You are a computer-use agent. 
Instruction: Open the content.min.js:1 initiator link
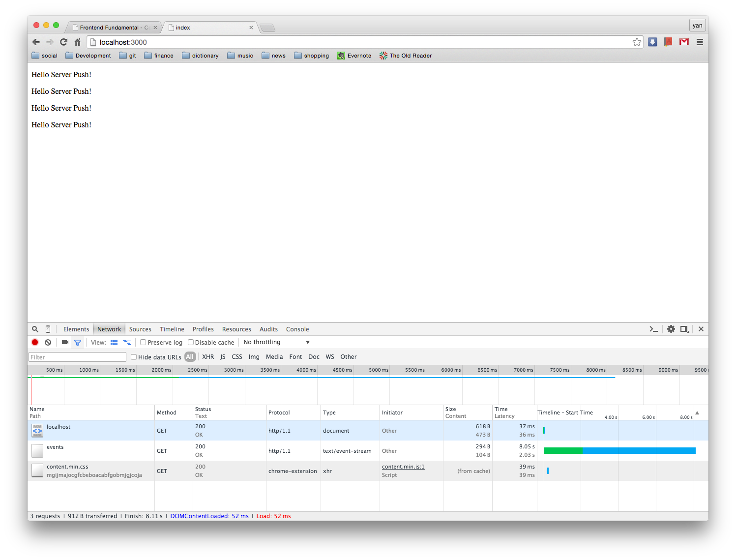coord(403,467)
